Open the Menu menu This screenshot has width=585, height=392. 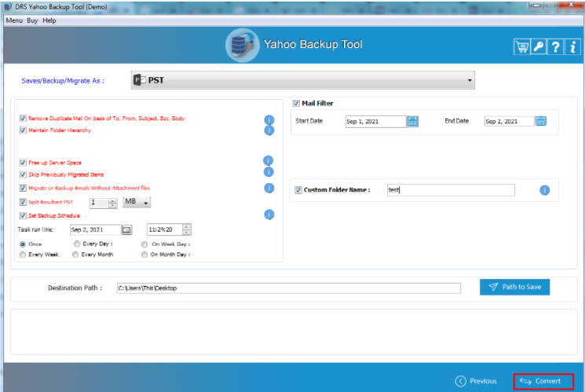[x=14, y=20]
